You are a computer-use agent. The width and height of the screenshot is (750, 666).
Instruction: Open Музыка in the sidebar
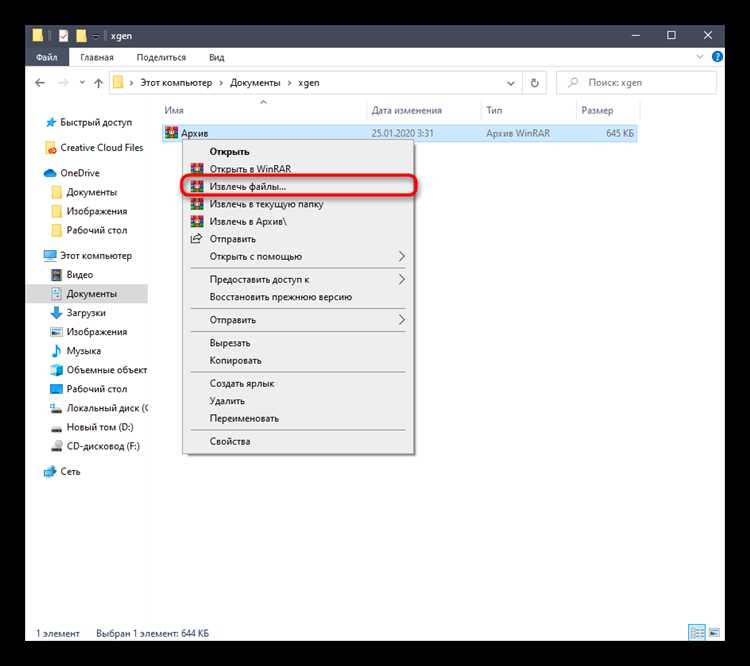77,351
